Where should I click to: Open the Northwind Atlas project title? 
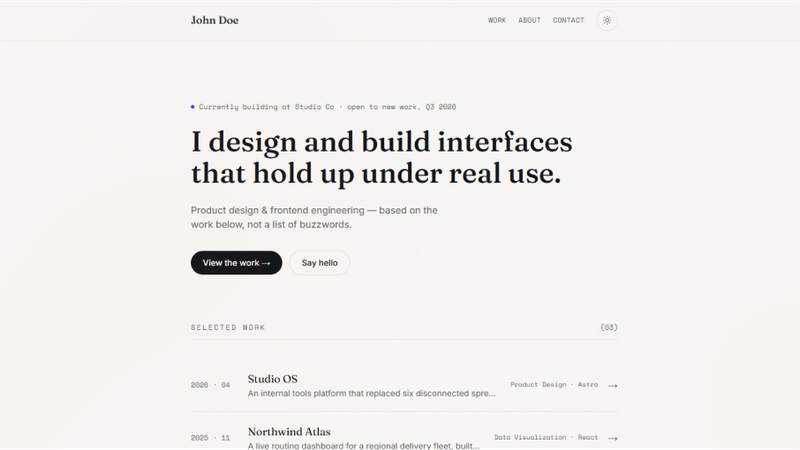tap(289, 432)
